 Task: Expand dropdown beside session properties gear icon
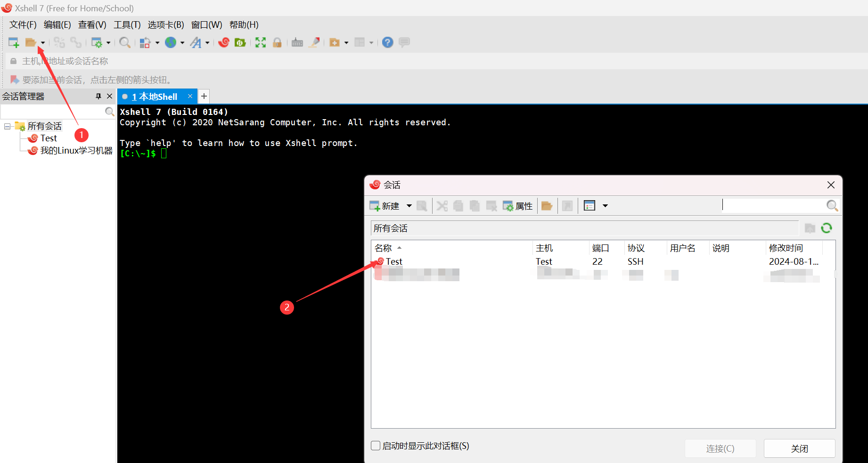coord(108,43)
